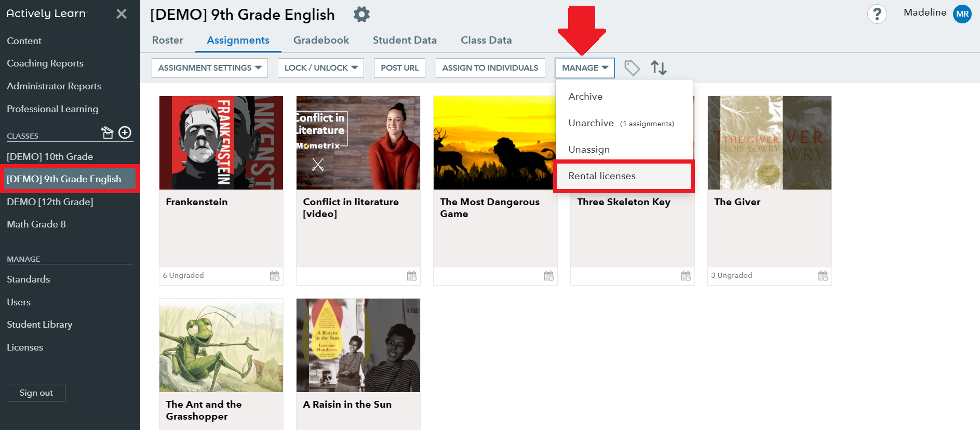Viewport: 980px width, 430px height.
Task: Select Rental licenses menu item
Action: (x=624, y=176)
